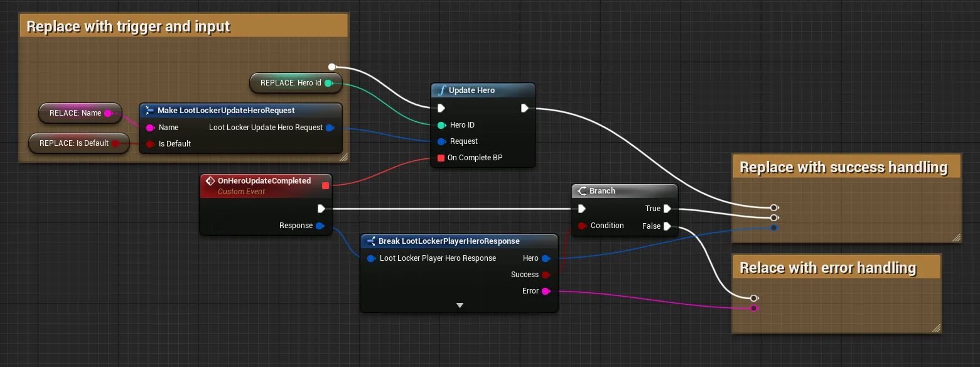Click magenta Error reroute pin in error handling

point(754,308)
